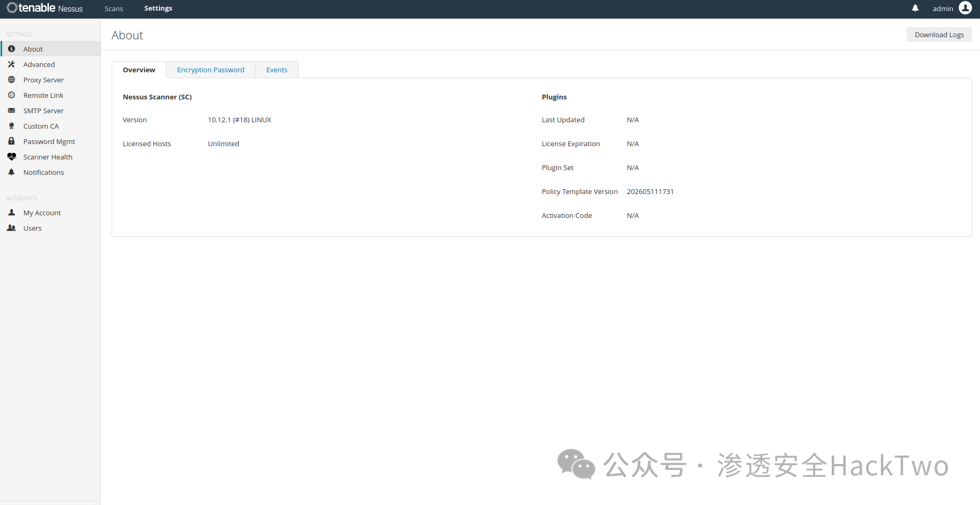The height and width of the screenshot is (505, 980).
Task: Click the notifications bell icon in header
Action: tap(915, 8)
